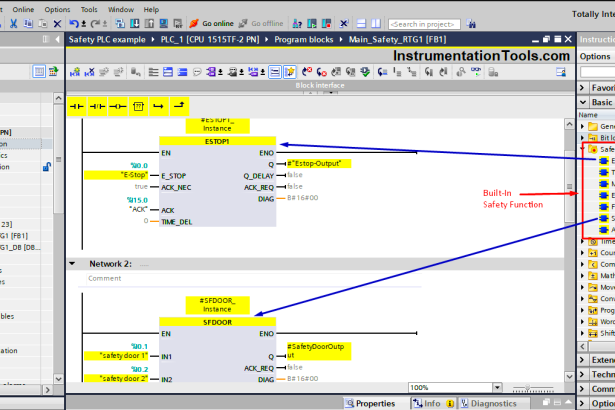Viewport: 615px width, 410px height.
Task: Insert a normally open contact
Action: (x=77, y=105)
